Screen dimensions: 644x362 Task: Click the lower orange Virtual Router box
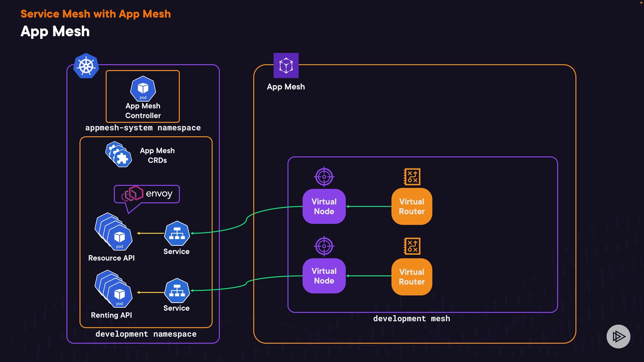coord(412,277)
